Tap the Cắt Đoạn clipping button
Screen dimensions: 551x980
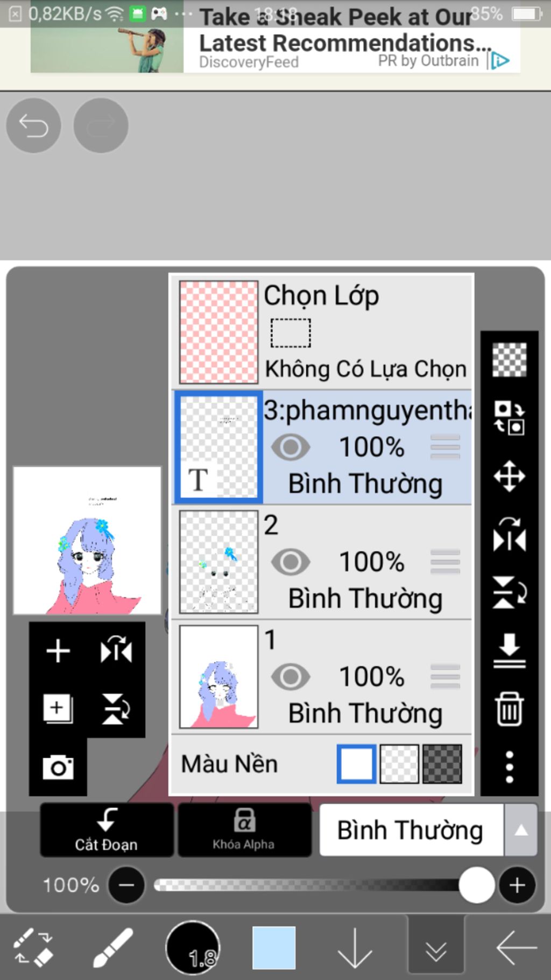click(x=107, y=830)
